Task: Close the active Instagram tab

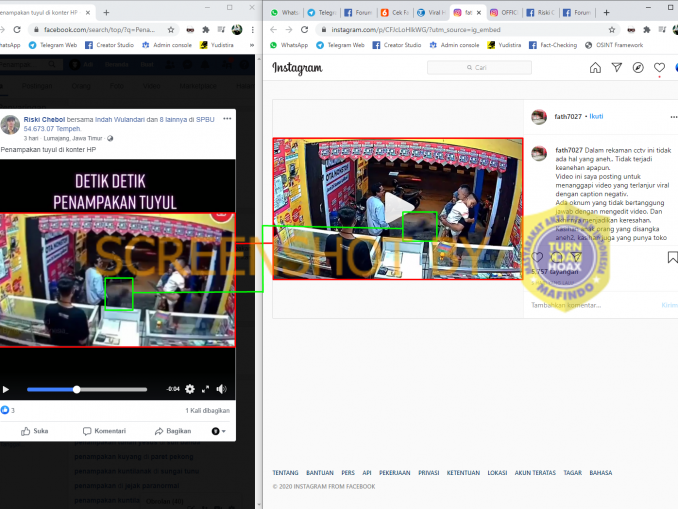Action: tap(479, 13)
